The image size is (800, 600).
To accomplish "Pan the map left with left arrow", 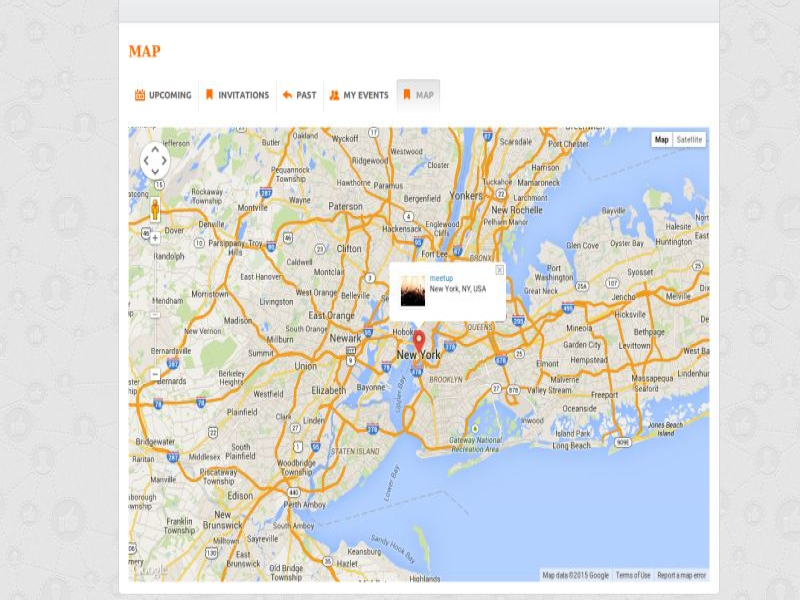I will tap(144, 161).
